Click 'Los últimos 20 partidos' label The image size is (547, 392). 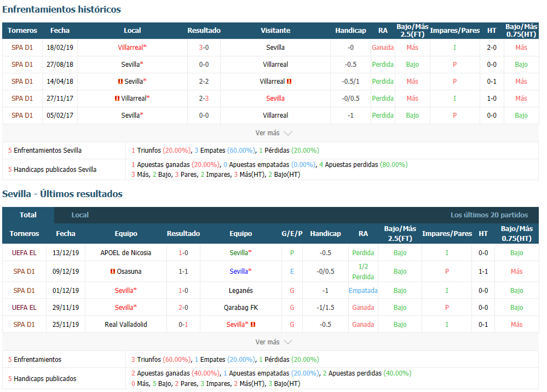(x=489, y=215)
